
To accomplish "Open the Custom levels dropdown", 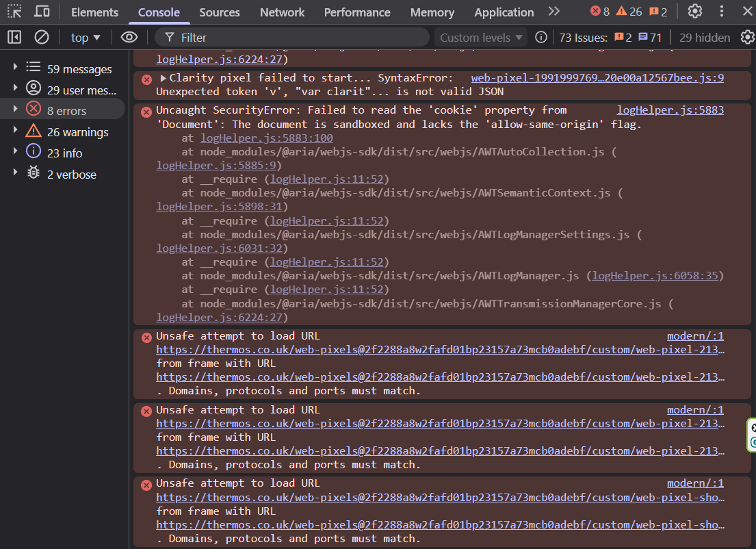I will pos(481,37).
